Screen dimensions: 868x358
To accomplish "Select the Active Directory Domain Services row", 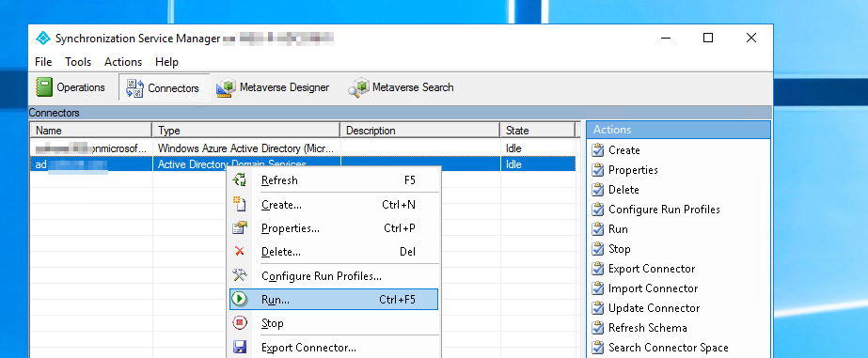I will tap(303, 164).
